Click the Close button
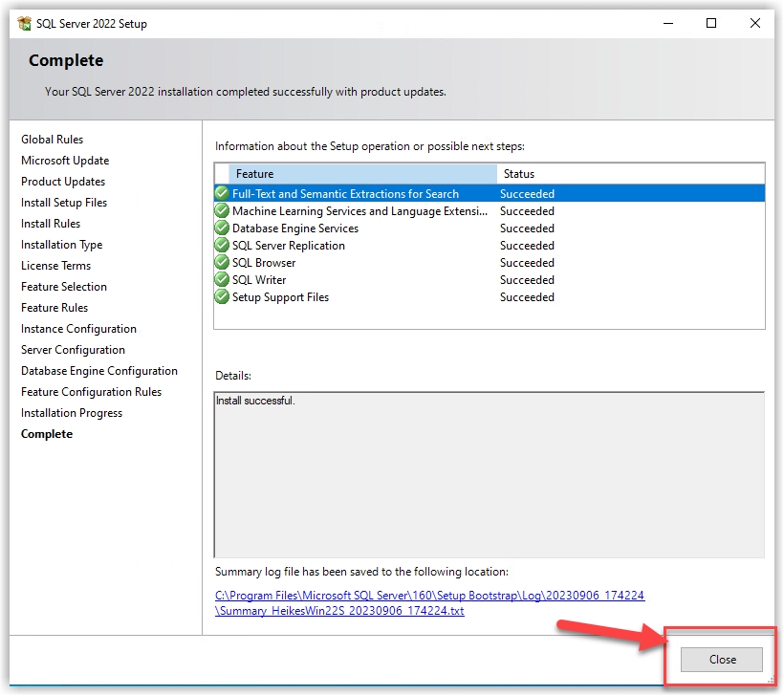784x696 pixels. click(x=722, y=660)
